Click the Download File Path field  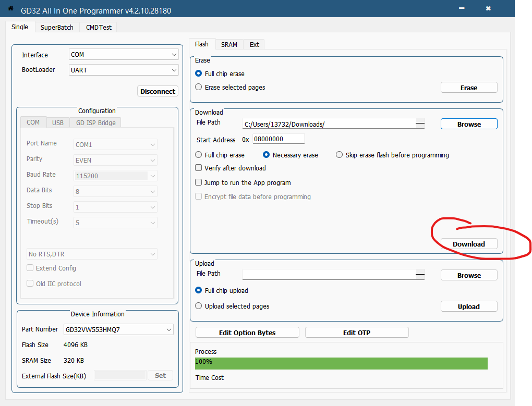(x=329, y=124)
